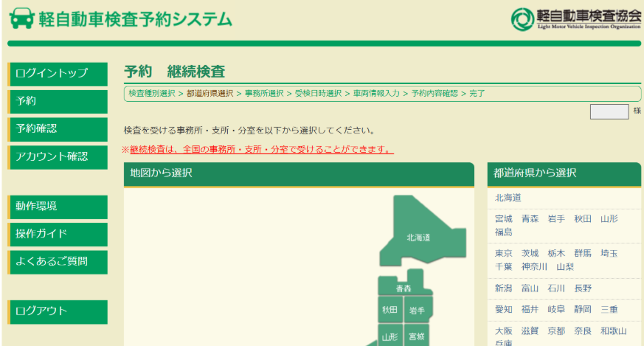This screenshot has width=644, height=346.
Task: Open 予約確認 from the sidebar
Action: point(58,129)
